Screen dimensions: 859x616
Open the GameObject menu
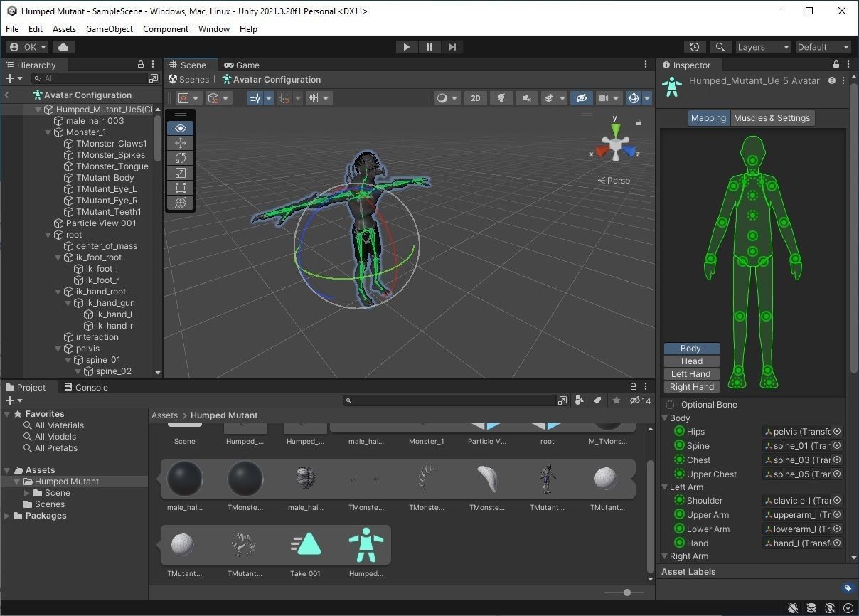110,29
